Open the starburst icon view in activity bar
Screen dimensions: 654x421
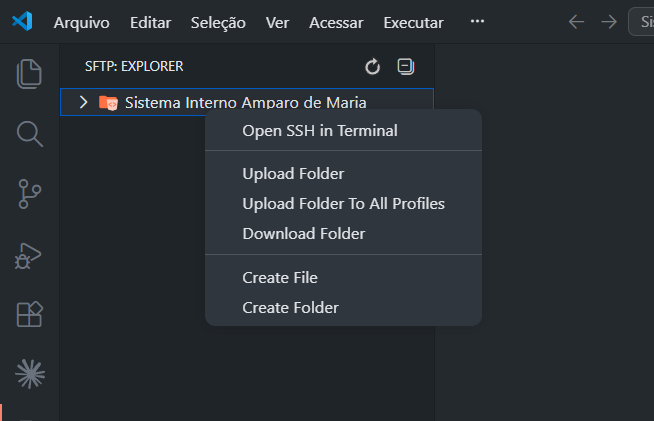tap(30, 374)
